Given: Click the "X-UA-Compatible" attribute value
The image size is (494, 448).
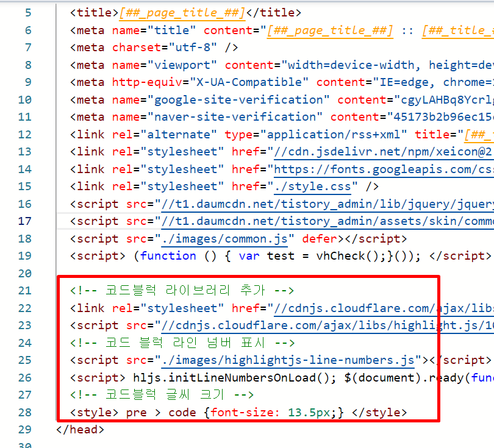Looking at the screenshot, I should [249, 82].
